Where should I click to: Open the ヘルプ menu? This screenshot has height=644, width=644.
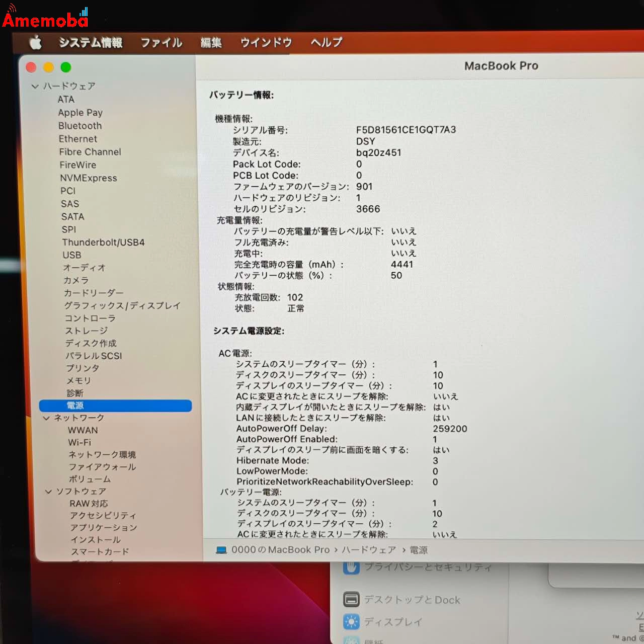[x=326, y=43]
